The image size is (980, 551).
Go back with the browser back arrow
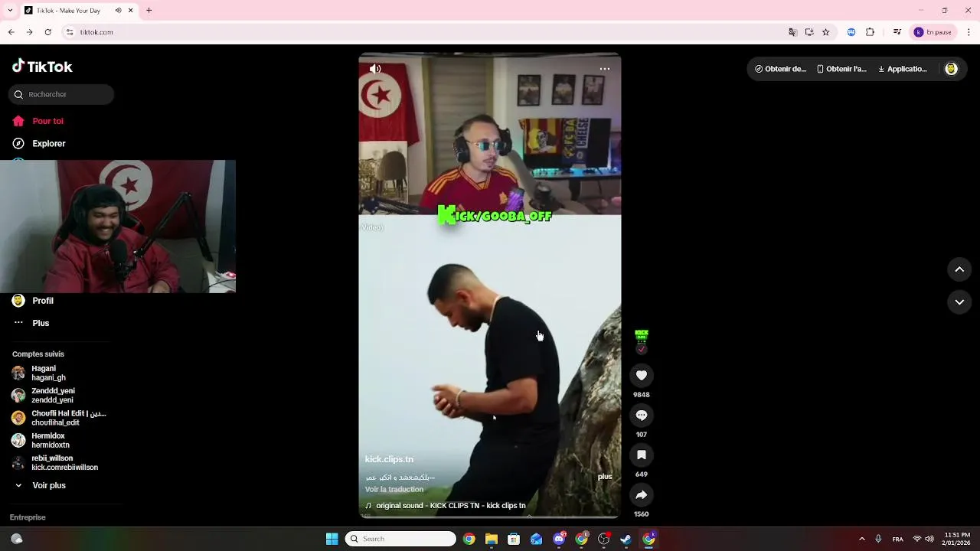(11, 32)
